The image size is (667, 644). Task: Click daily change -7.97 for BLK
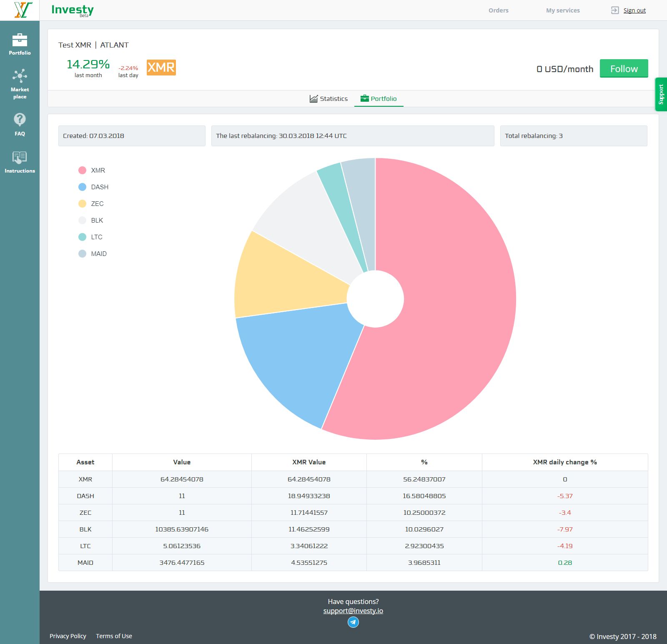pos(565,529)
